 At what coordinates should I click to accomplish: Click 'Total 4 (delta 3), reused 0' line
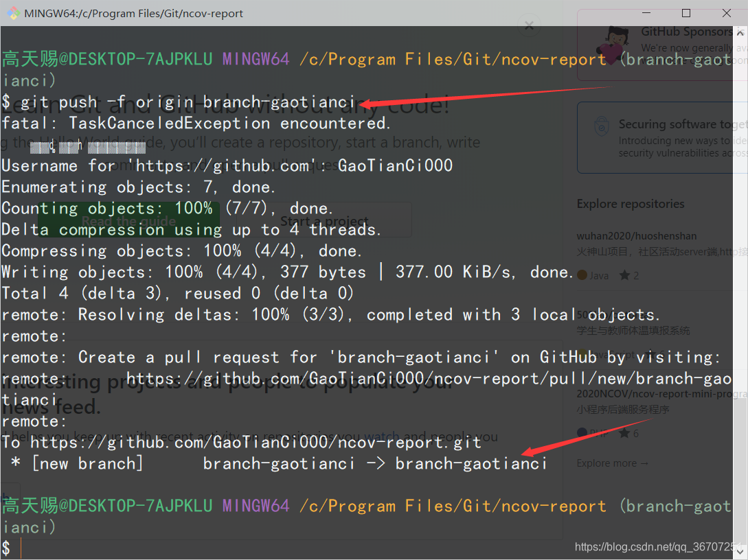click(177, 293)
